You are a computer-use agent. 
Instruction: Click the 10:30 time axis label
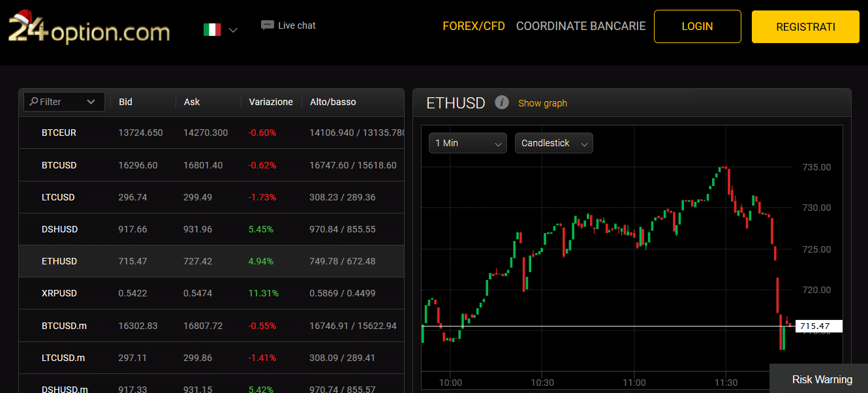(x=542, y=383)
